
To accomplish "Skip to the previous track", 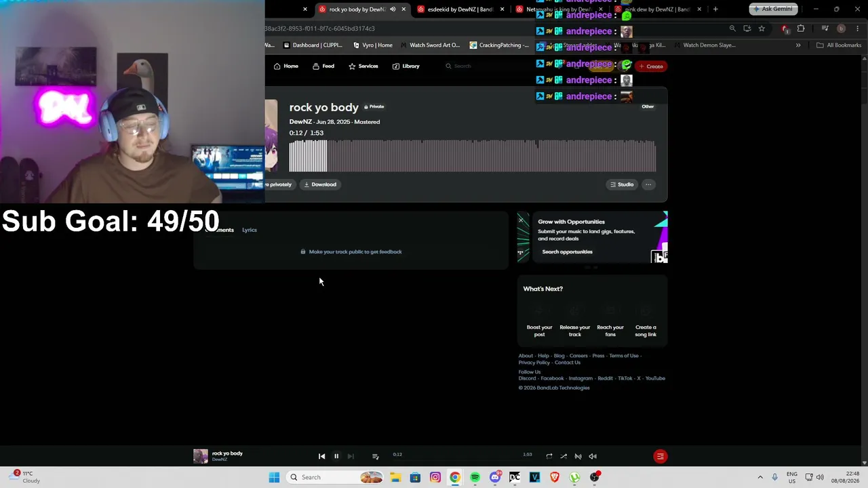I will coord(321,456).
